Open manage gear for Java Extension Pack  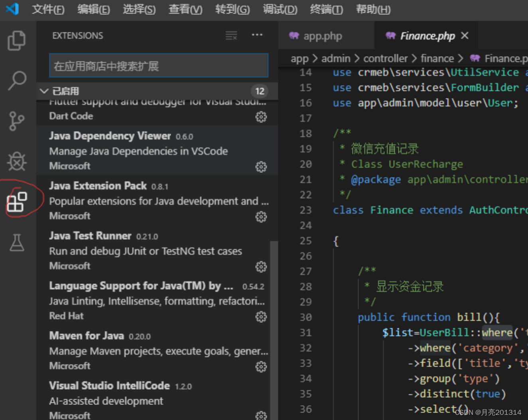point(261,217)
